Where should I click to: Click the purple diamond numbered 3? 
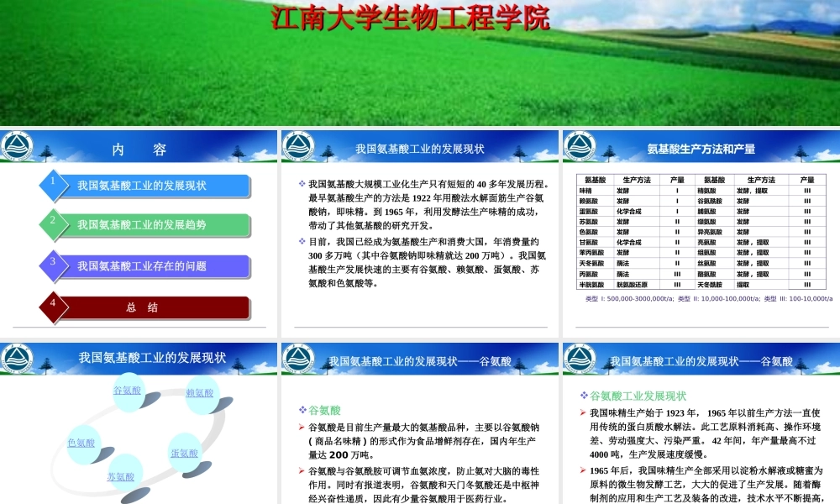pyautogui.click(x=54, y=266)
